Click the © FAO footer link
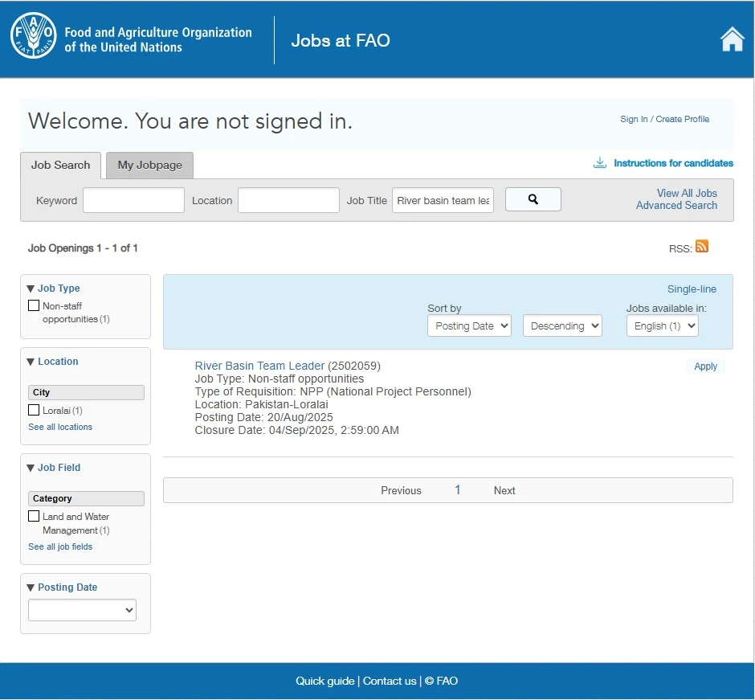Image resolution: width=755 pixels, height=700 pixels. (441, 681)
